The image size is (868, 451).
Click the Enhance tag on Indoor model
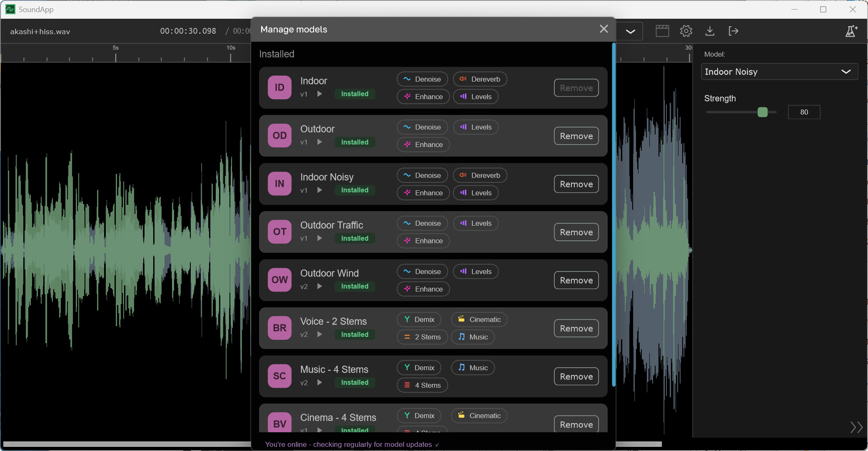pyautogui.click(x=423, y=97)
